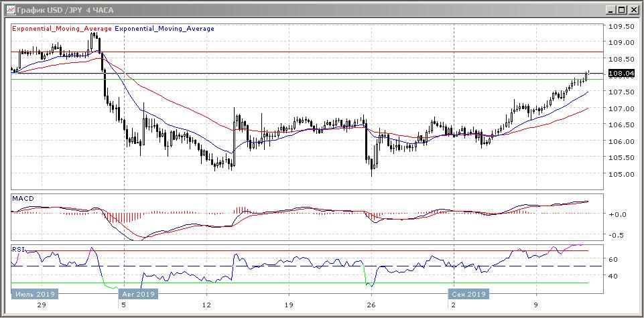The width and height of the screenshot is (644, 318).
Task: Click the red Exponential_Moving_Average legend label
Action: click(62, 29)
